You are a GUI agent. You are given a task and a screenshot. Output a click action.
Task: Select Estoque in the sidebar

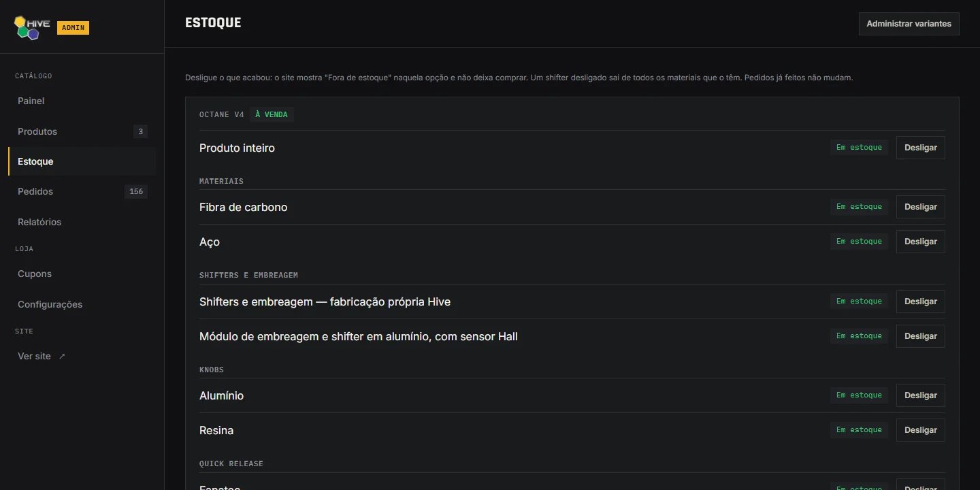click(x=82, y=161)
